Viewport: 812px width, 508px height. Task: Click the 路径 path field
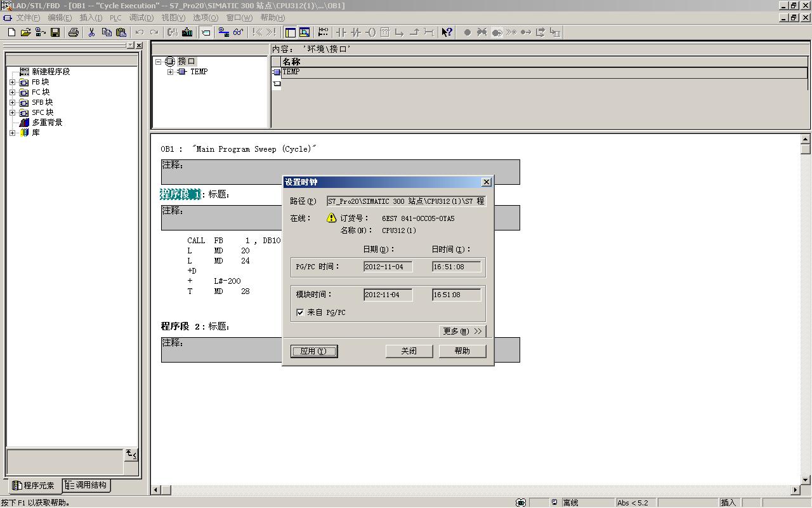(407, 201)
